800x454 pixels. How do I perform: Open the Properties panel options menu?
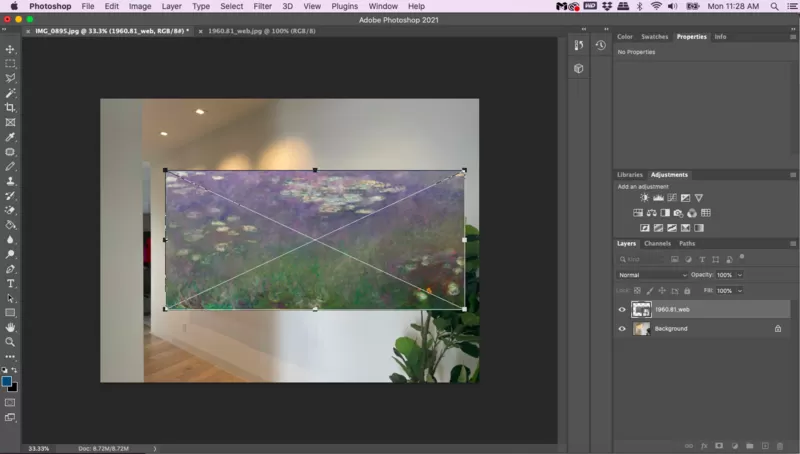793,37
